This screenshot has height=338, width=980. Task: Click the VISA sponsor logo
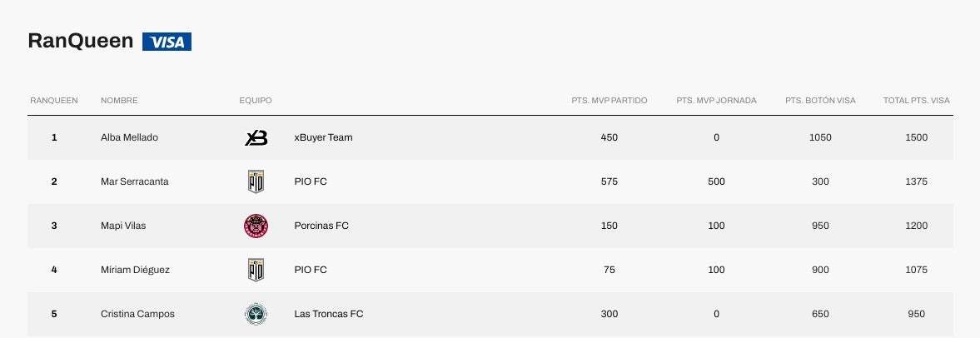pos(167,42)
